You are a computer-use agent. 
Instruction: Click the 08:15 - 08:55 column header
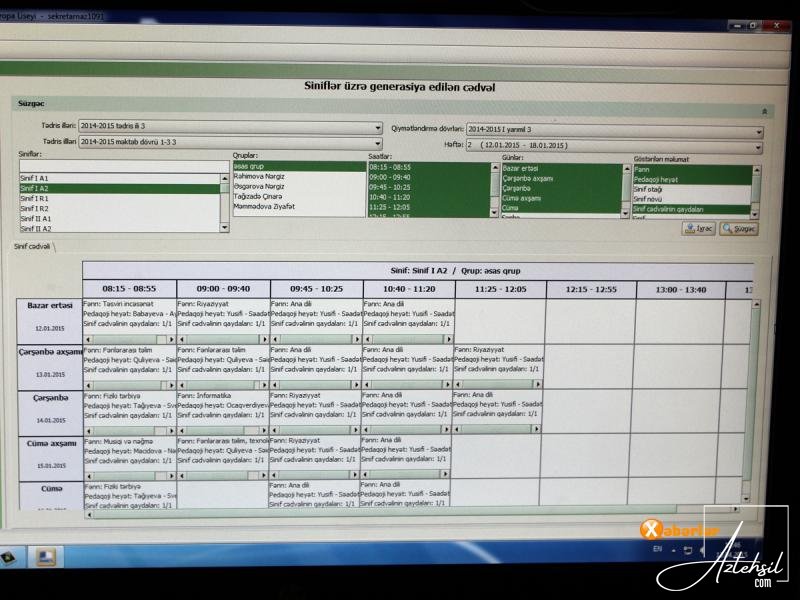129,289
